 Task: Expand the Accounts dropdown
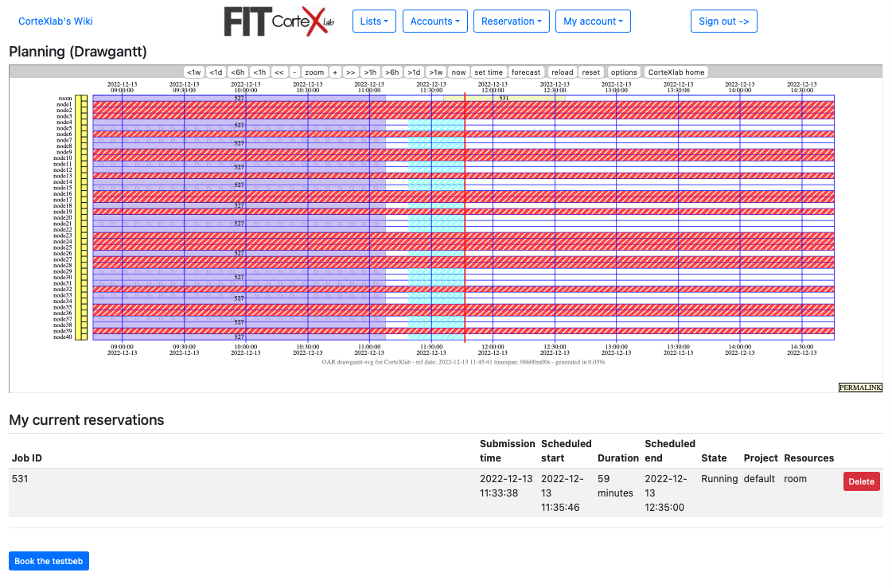coord(434,21)
